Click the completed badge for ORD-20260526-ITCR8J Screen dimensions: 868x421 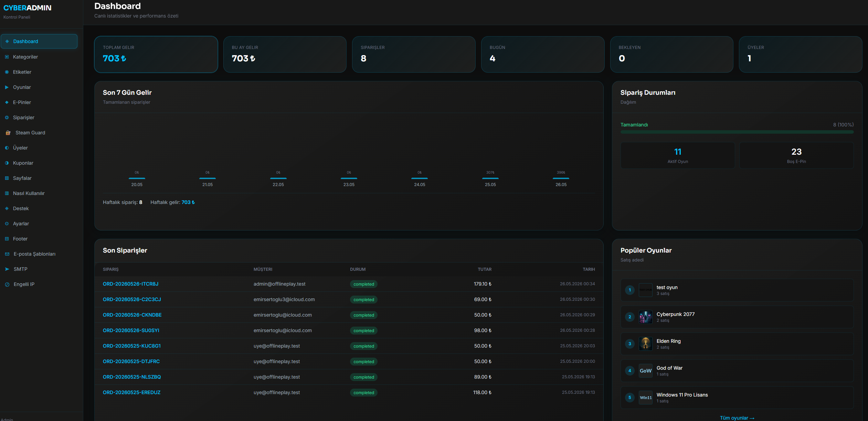364,284
